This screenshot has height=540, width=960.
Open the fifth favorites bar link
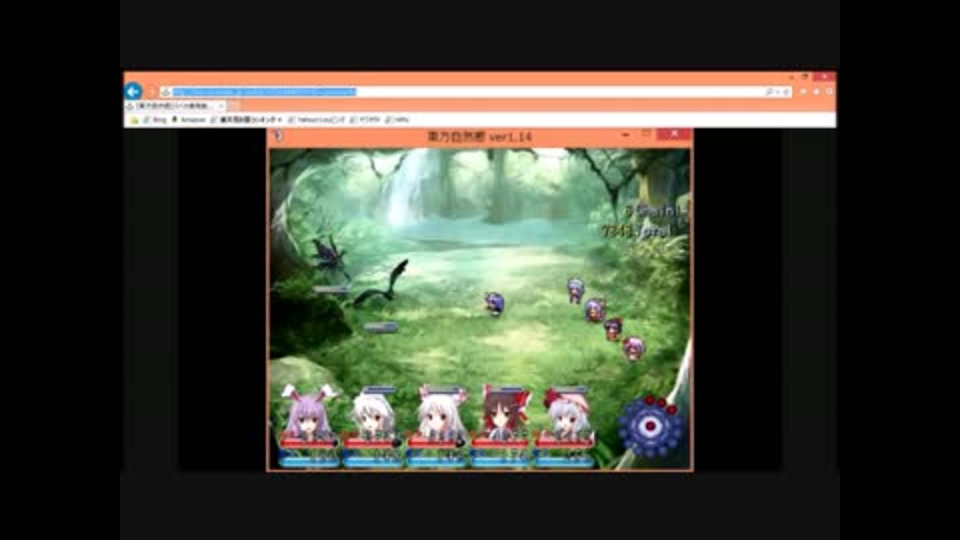(x=366, y=120)
